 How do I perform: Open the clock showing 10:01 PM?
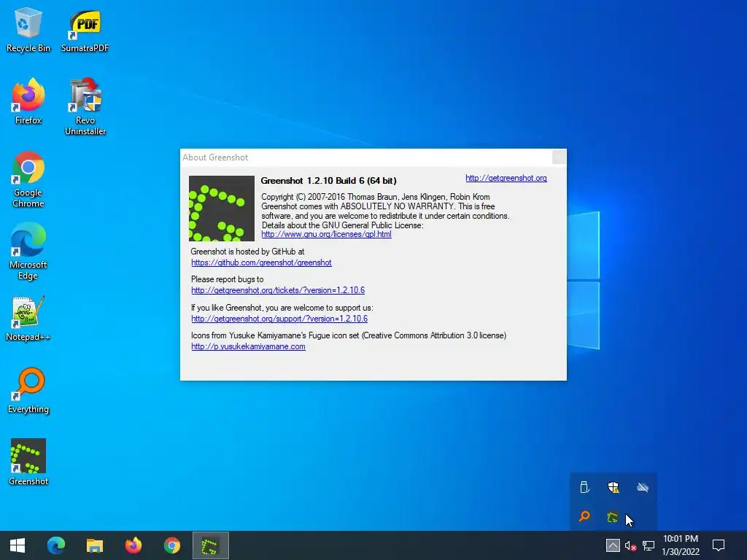pos(681,545)
